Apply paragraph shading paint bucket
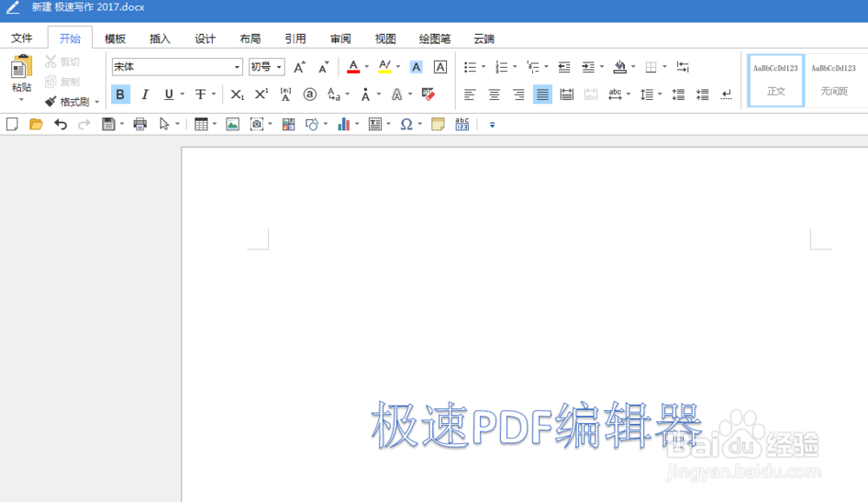Viewport: 868px width, 502px height. [620, 67]
